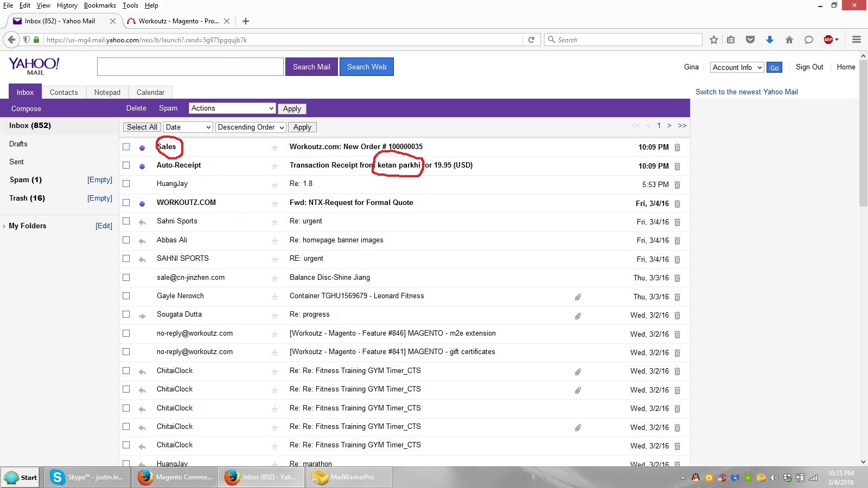Empty the Spam folder
Viewport: 868px width, 488px height.
pos(100,179)
